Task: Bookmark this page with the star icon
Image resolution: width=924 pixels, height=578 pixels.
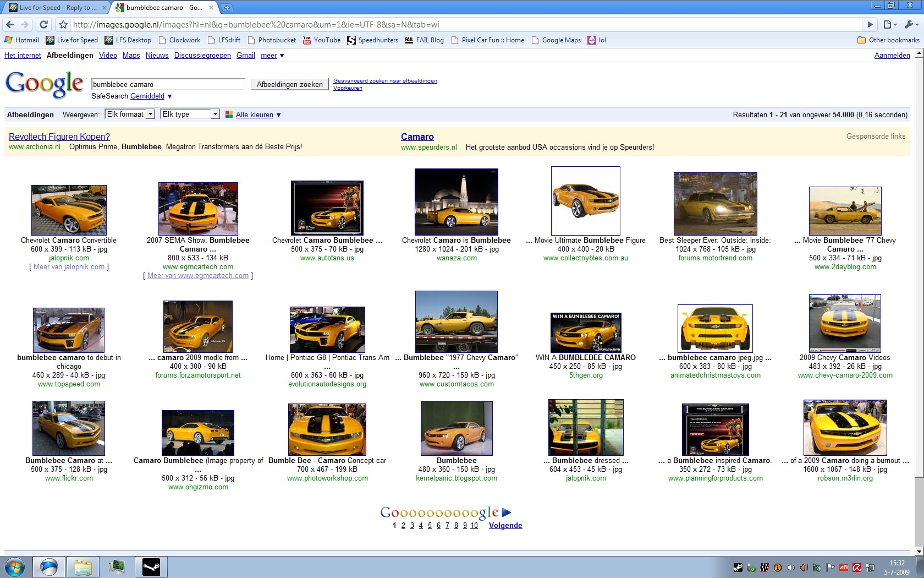Action: [63, 24]
